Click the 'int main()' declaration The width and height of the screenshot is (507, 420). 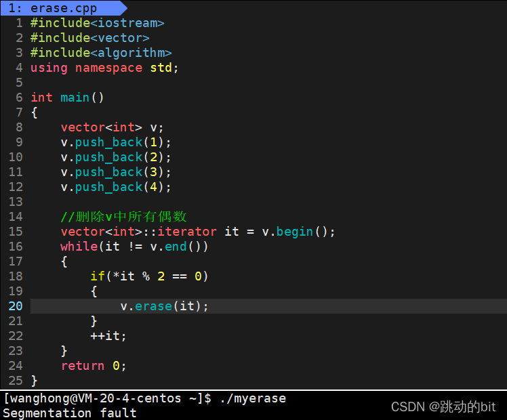click(x=67, y=98)
